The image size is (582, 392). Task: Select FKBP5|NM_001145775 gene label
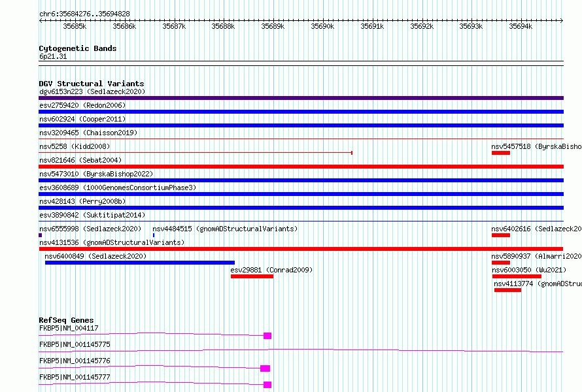75,344
